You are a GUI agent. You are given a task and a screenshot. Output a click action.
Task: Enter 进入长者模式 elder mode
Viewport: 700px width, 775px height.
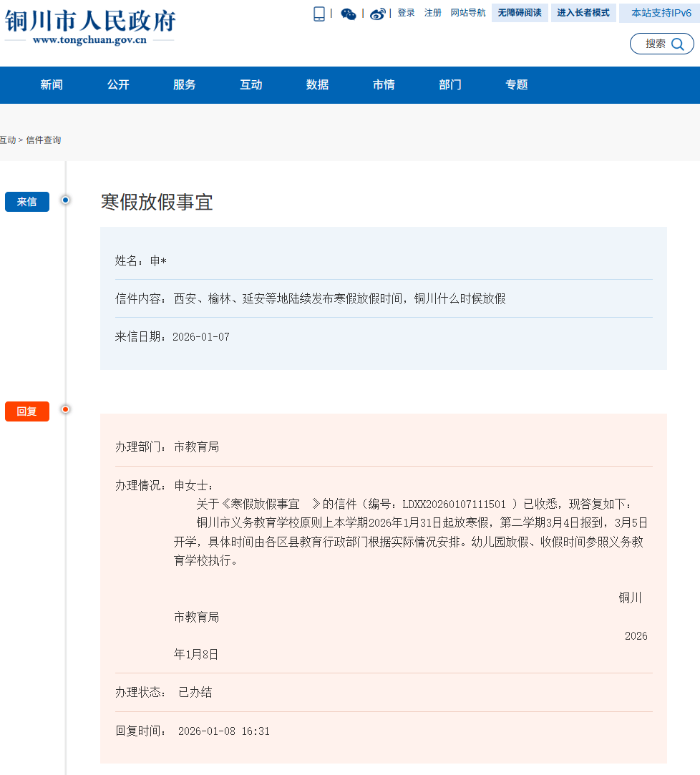pyautogui.click(x=583, y=13)
